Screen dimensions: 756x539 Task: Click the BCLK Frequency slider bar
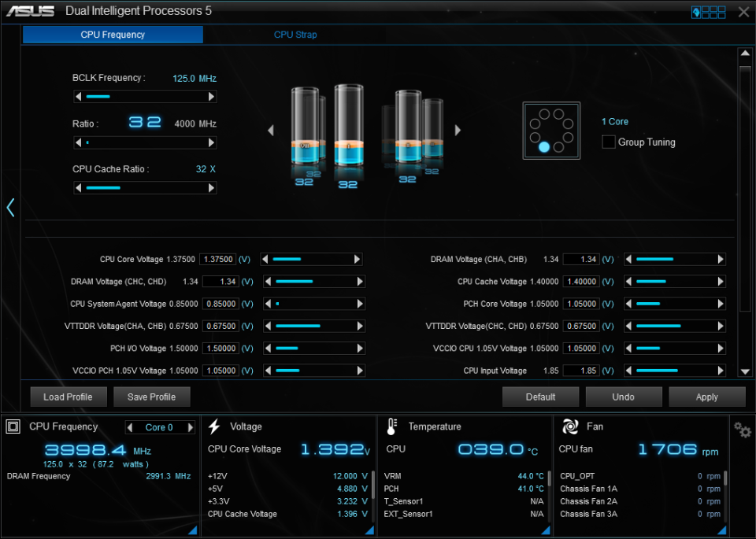click(145, 96)
